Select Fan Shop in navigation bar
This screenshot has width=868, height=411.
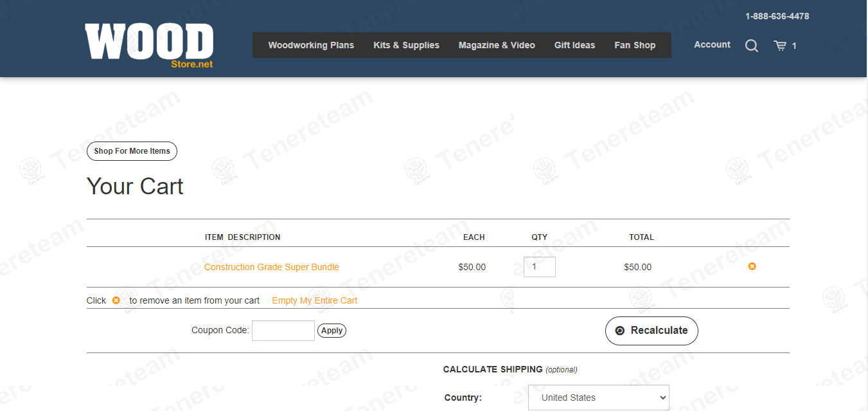[x=635, y=45]
